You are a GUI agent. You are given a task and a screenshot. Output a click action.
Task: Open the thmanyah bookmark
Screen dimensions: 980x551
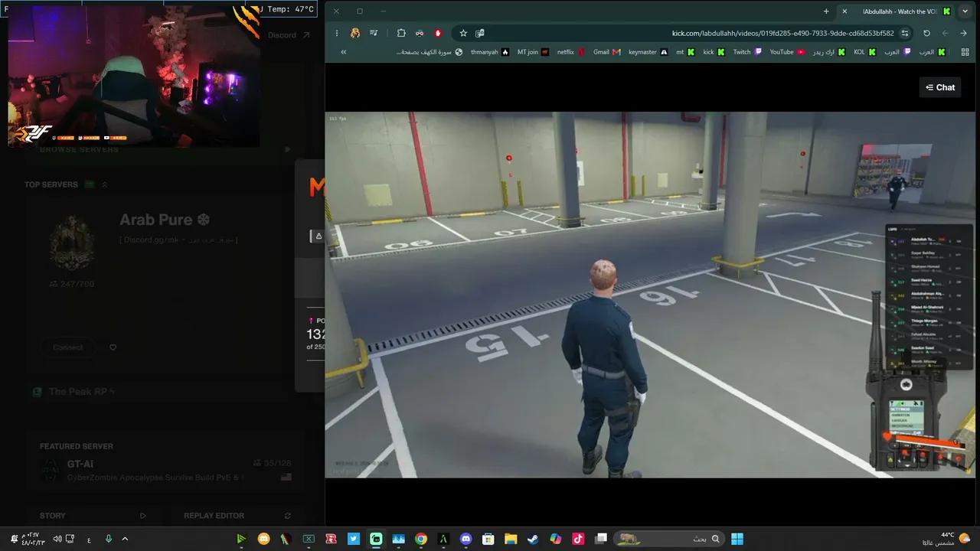click(x=490, y=52)
